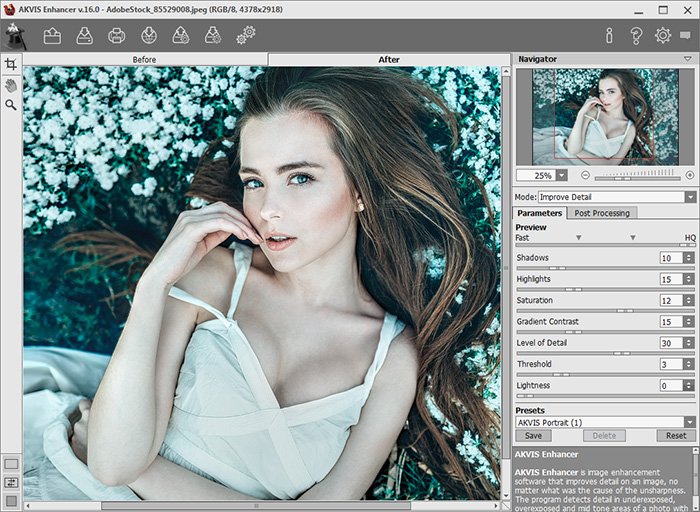The height and width of the screenshot is (512, 700).
Task: Switch to the Post Processing tab
Action: click(602, 213)
